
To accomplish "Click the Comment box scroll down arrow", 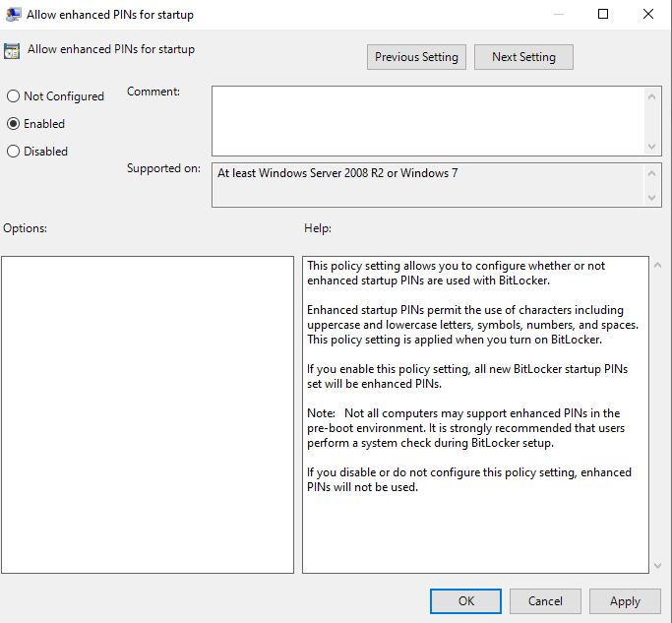I will tap(652, 147).
